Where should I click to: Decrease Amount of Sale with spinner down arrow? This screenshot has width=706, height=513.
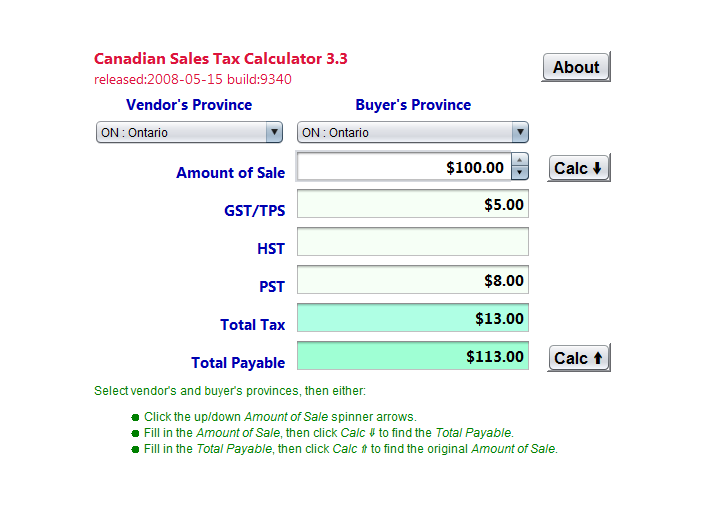[520, 173]
